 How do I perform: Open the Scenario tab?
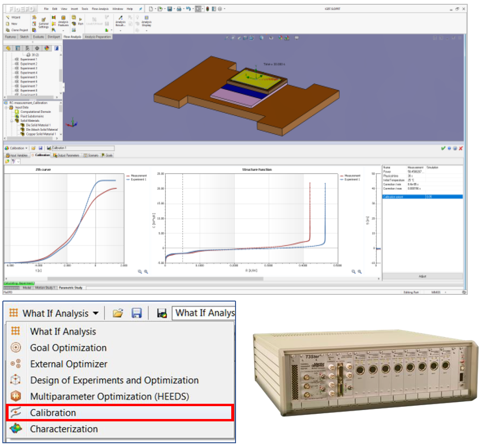[91, 155]
